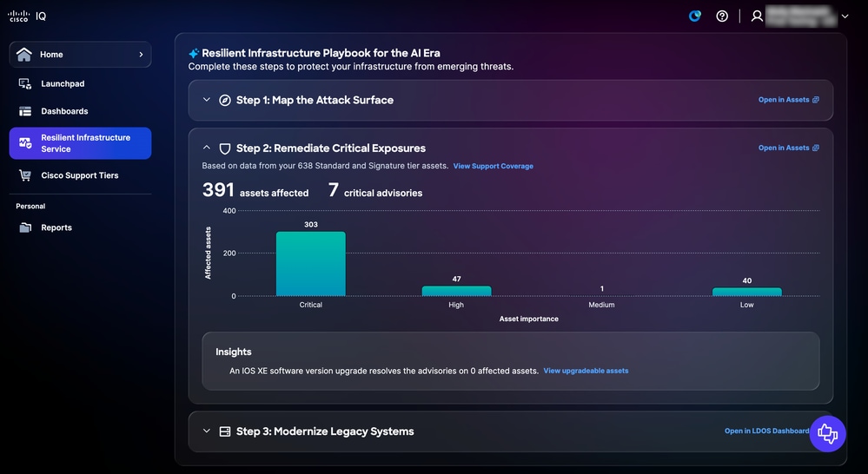Click the shield icon for Step 2

225,148
